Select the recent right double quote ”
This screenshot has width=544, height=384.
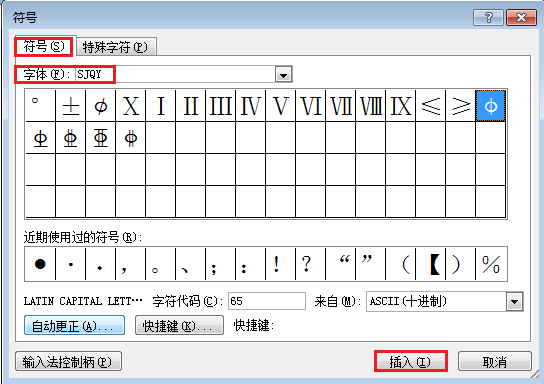(371, 264)
